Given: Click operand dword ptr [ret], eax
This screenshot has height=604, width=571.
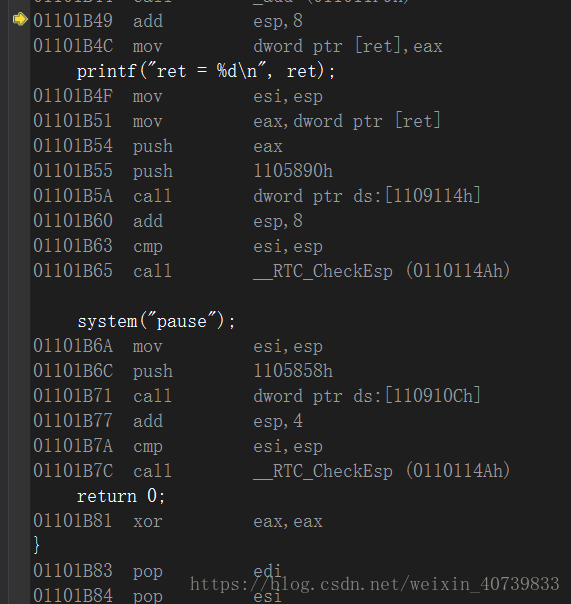Looking at the screenshot, I should tap(348, 46).
